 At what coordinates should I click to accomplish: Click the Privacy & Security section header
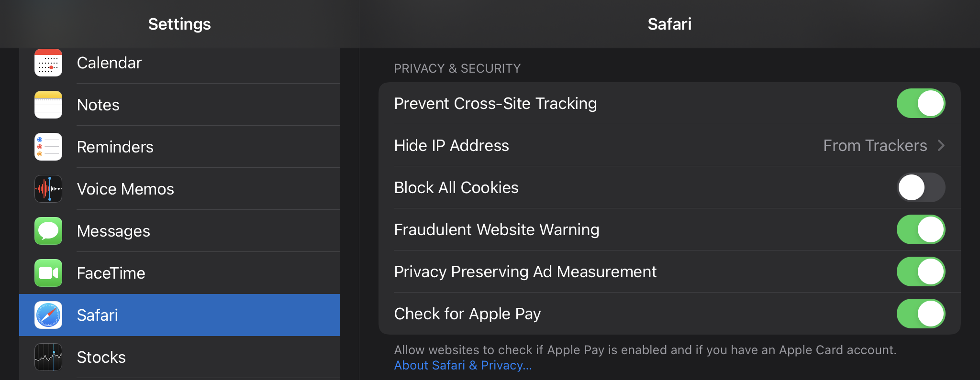pyautogui.click(x=457, y=68)
